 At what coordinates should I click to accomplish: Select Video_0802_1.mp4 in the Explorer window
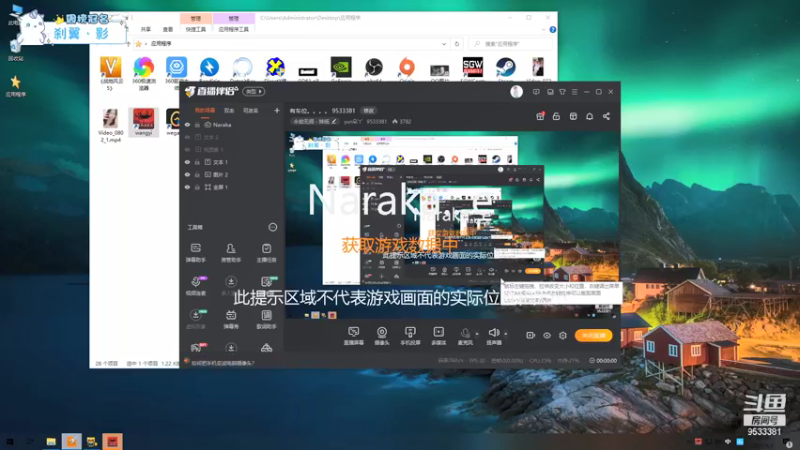(111, 126)
